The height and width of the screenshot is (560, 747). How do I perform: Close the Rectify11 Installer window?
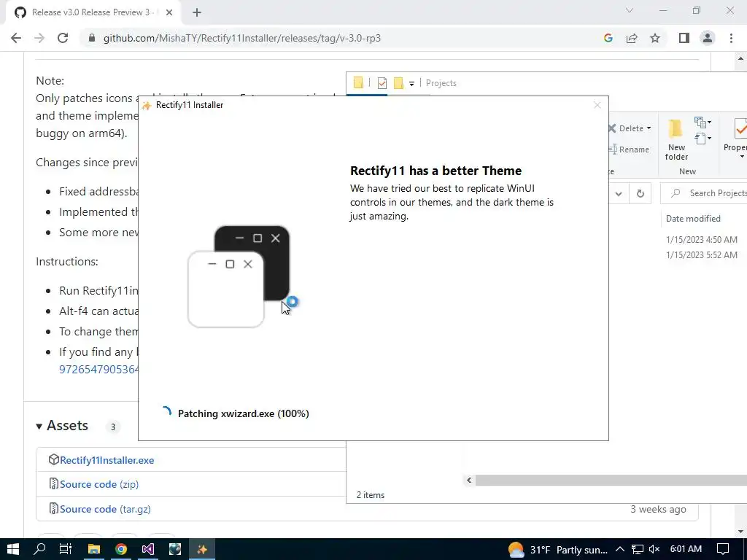[597, 105]
